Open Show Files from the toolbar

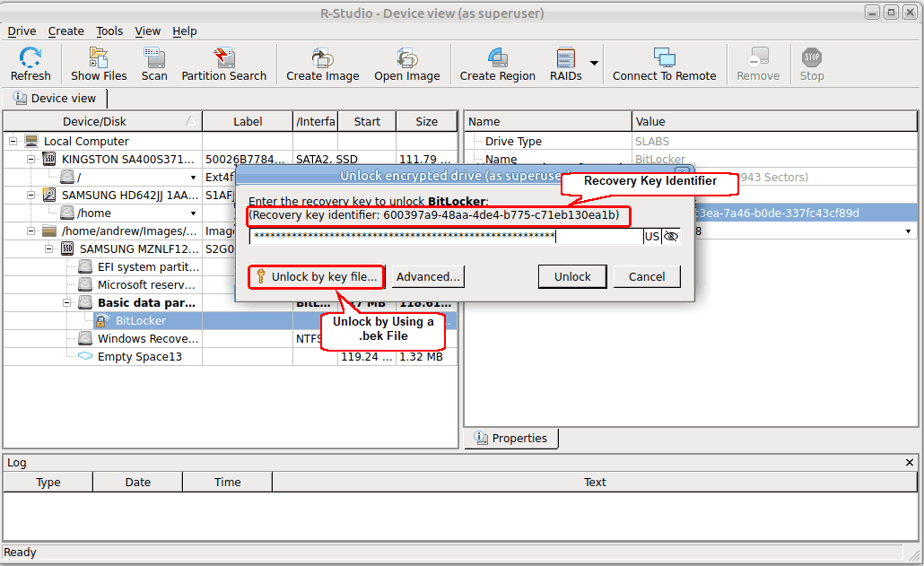99,58
